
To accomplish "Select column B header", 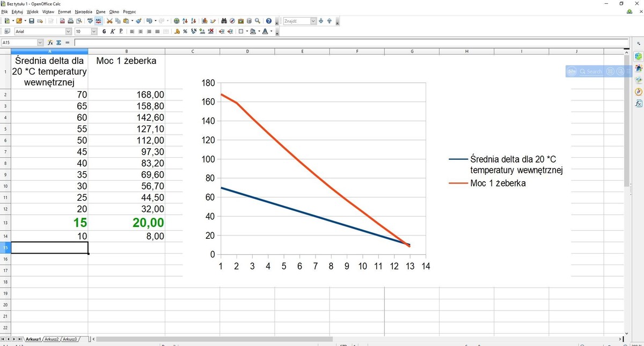I will 126,51.
